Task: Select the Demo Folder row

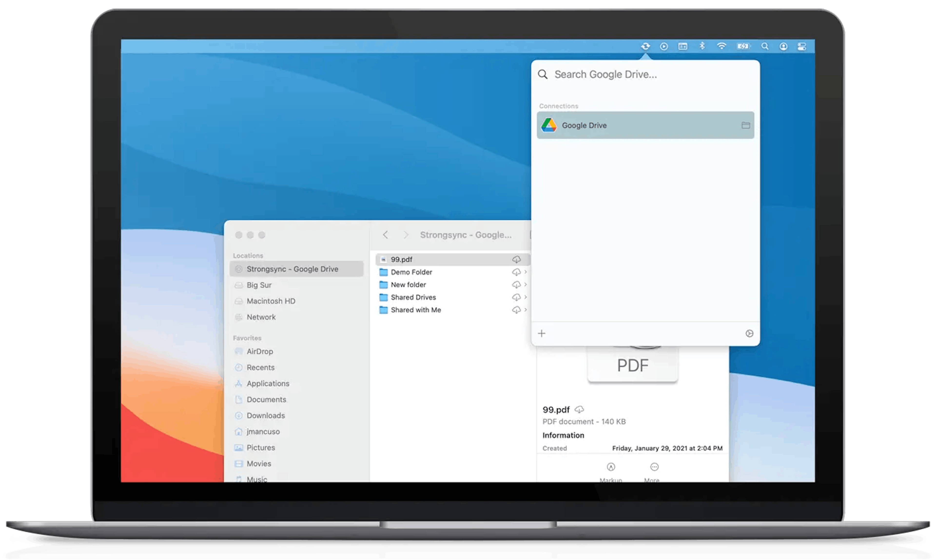Action: click(453, 272)
